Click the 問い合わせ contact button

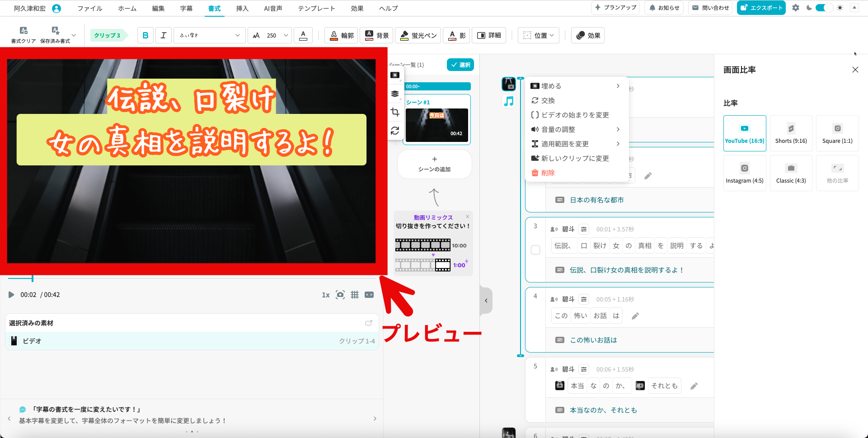pos(711,8)
